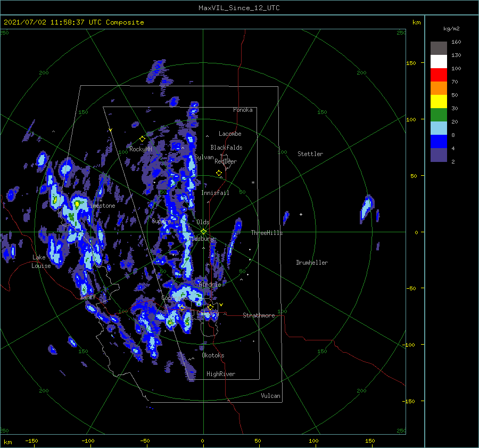The width and height of the screenshot is (479, 448).
Task: Click the RockyMH label
Action: click(x=141, y=149)
